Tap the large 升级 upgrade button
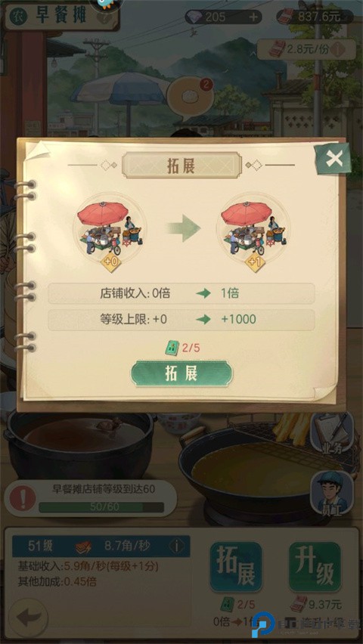This screenshot has height=644, width=363. (x=315, y=567)
